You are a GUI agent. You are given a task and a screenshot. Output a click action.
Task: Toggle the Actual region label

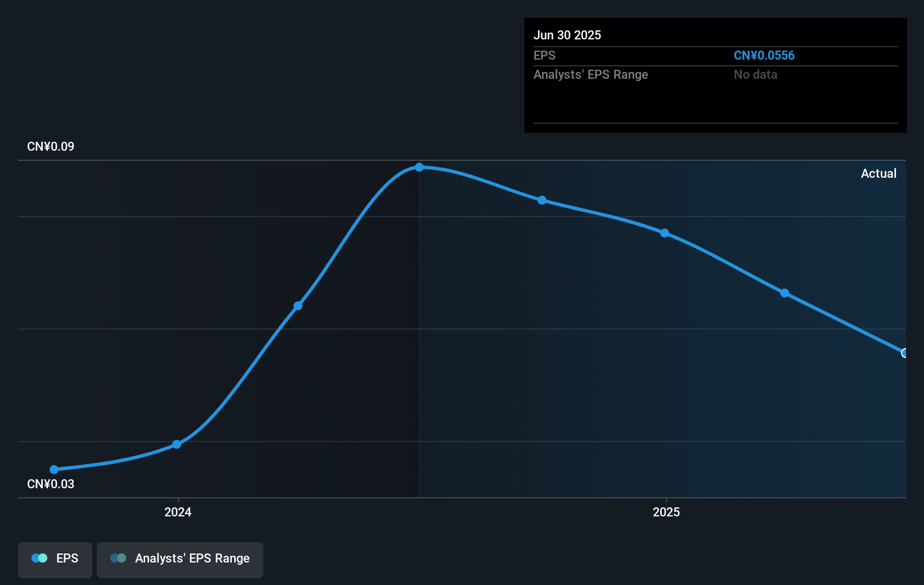tap(878, 173)
